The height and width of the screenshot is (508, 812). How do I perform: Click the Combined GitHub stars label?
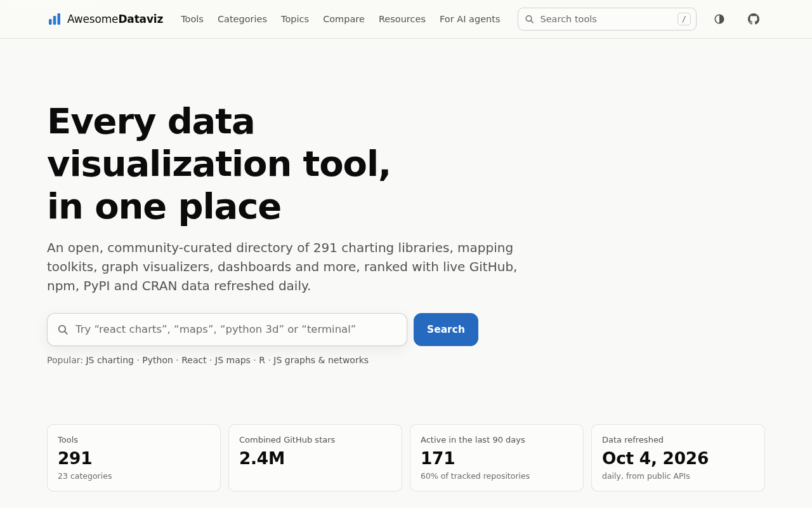pos(287,439)
